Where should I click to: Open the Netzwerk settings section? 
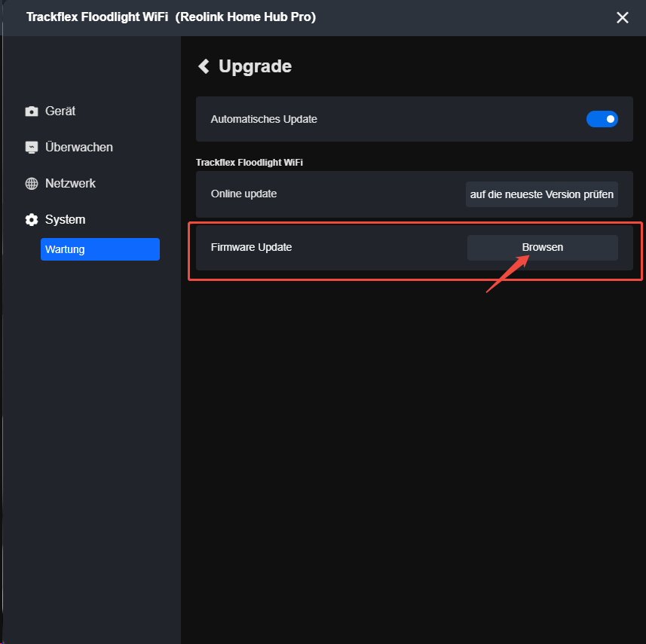pyautogui.click(x=70, y=184)
